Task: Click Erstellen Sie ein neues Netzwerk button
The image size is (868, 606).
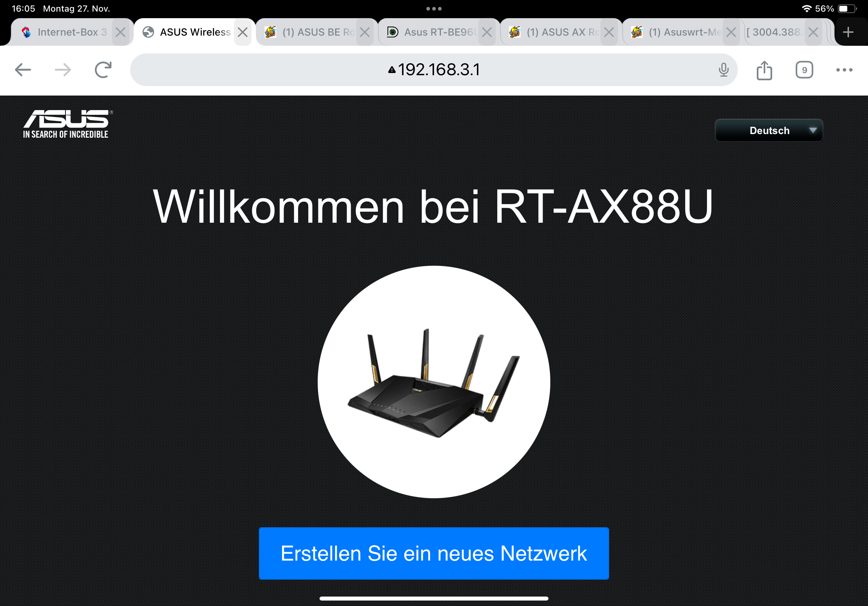Action: tap(434, 553)
